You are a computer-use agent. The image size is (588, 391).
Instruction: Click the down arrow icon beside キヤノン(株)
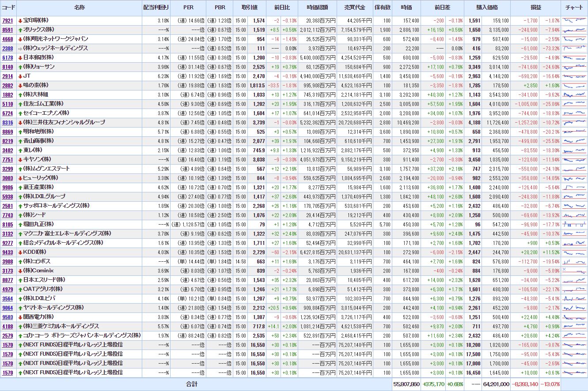[20, 159]
